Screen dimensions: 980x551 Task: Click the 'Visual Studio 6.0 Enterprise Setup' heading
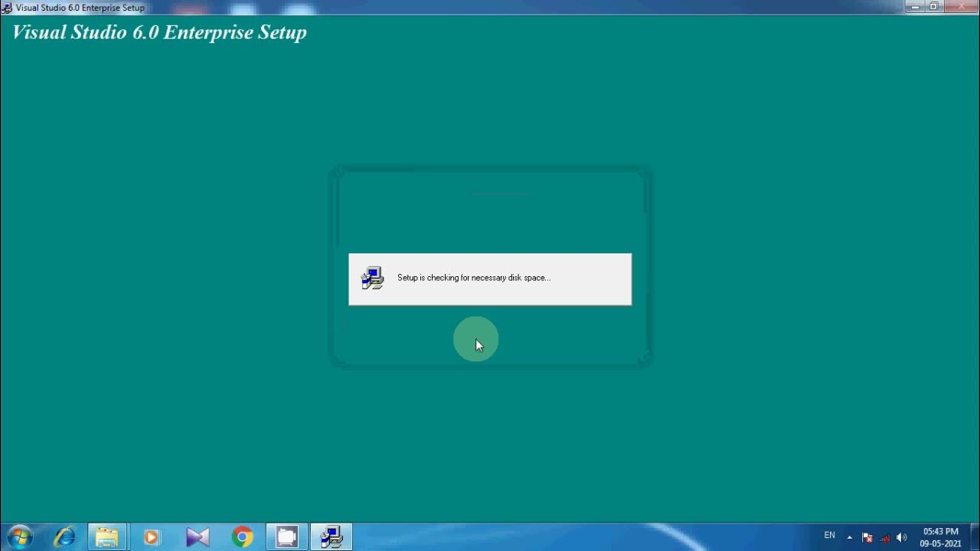[159, 33]
